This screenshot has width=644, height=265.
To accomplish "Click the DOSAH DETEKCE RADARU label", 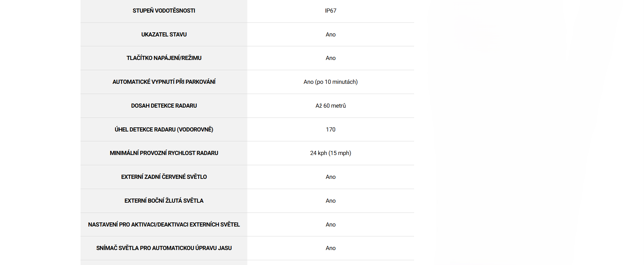I will [x=164, y=106].
